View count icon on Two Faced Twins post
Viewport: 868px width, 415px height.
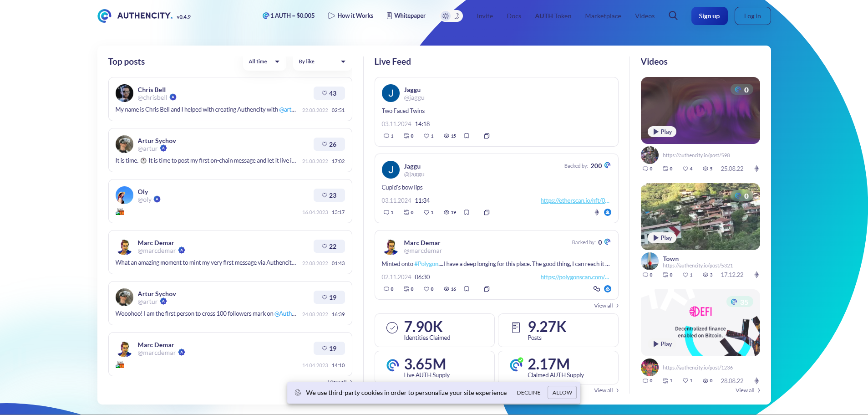(447, 136)
